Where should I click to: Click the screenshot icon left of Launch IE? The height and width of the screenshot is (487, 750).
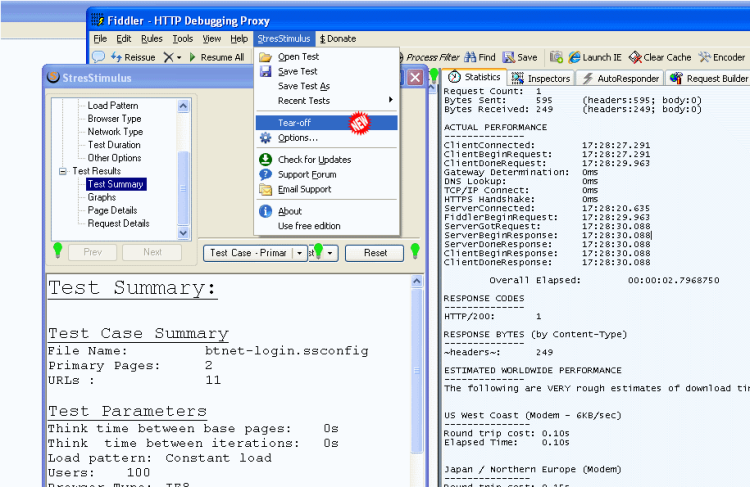[556, 57]
